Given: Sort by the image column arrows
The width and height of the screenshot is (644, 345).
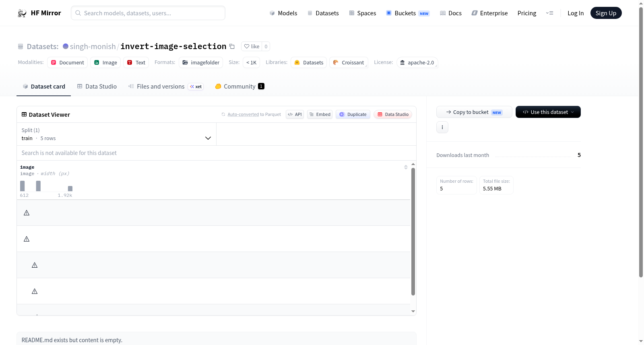Looking at the screenshot, I should click(x=406, y=167).
